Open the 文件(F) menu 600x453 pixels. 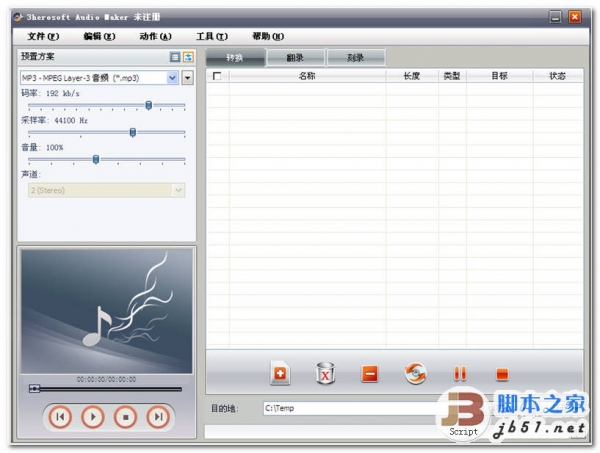pos(43,36)
